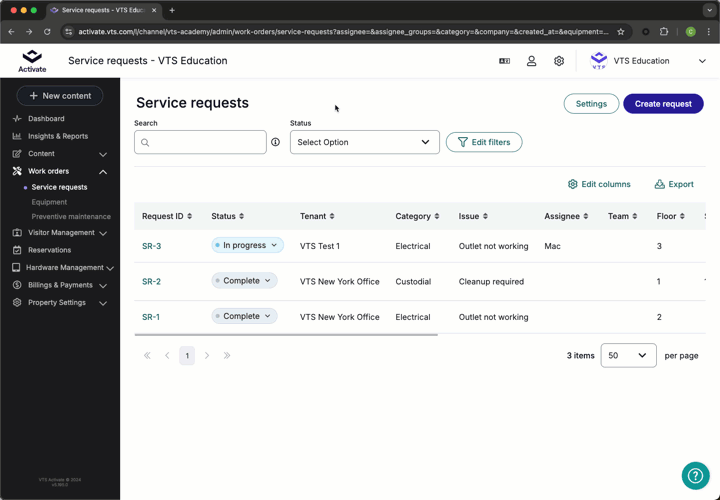720x500 pixels.
Task: Open Dashboard in the sidebar
Action: click(46, 118)
